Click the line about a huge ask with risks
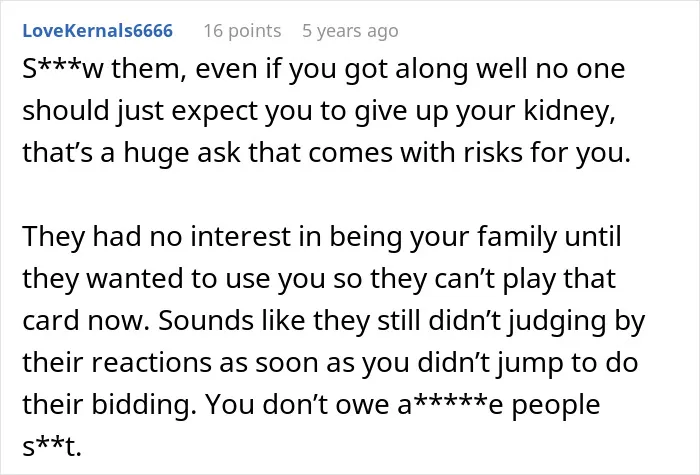This screenshot has height=475, width=700. 326,153
